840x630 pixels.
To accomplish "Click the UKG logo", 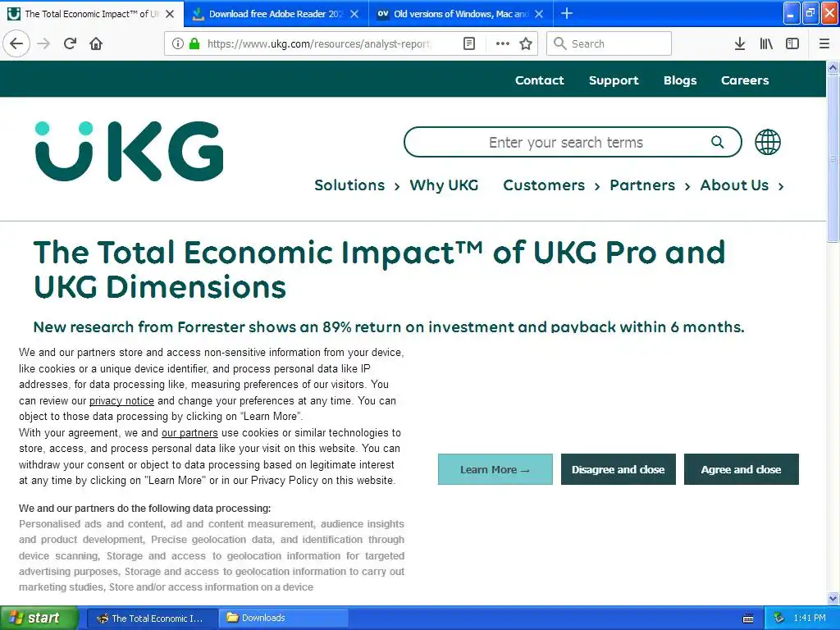I will [x=129, y=151].
